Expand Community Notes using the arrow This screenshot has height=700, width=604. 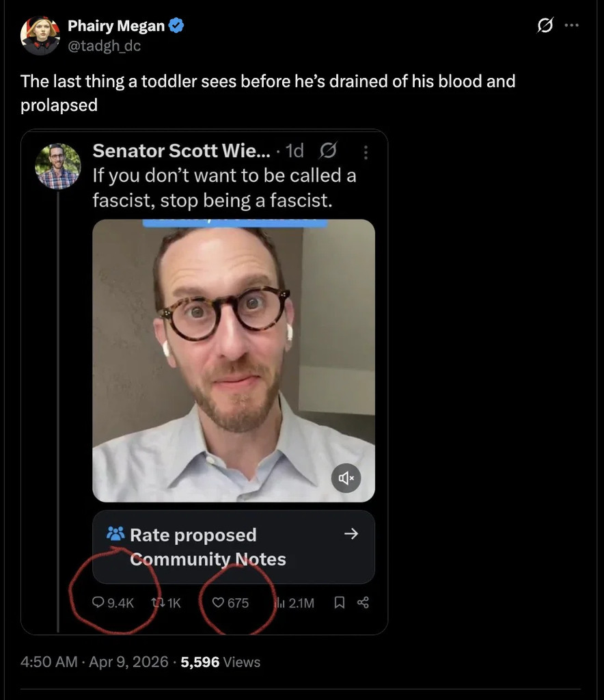click(x=351, y=534)
